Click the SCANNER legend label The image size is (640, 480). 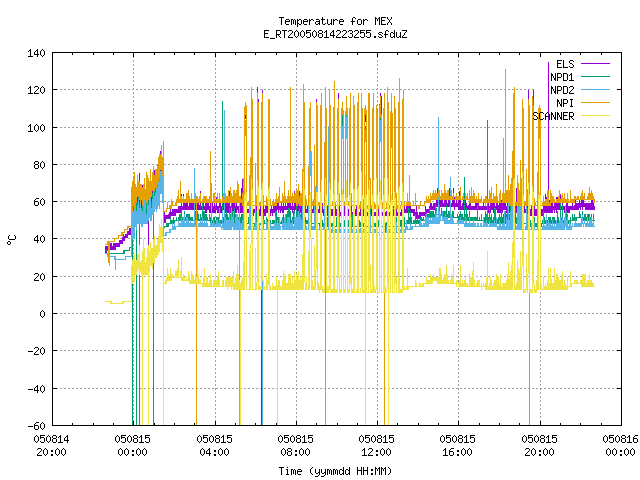click(x=553, y=116)
